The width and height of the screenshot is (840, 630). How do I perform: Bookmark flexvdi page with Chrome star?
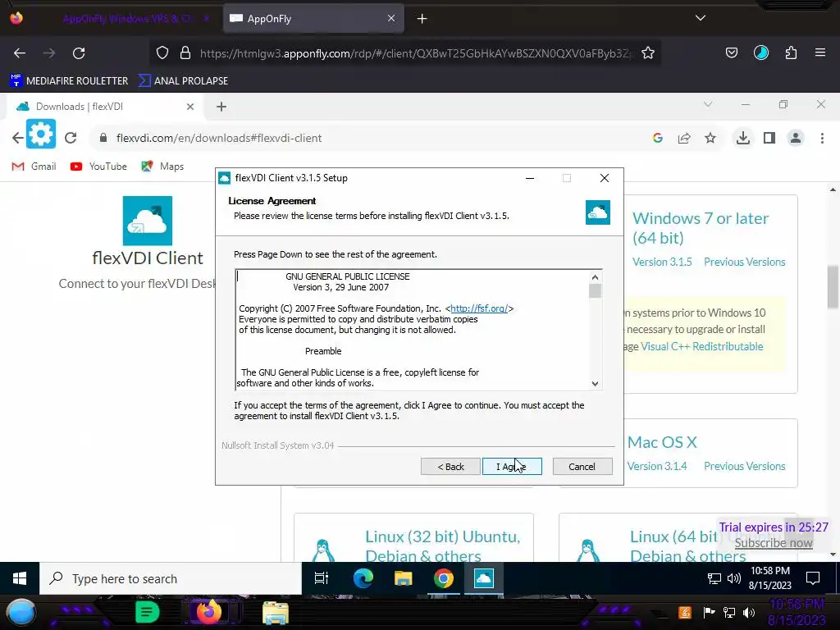pyautogui.click(x=710, y=138)
